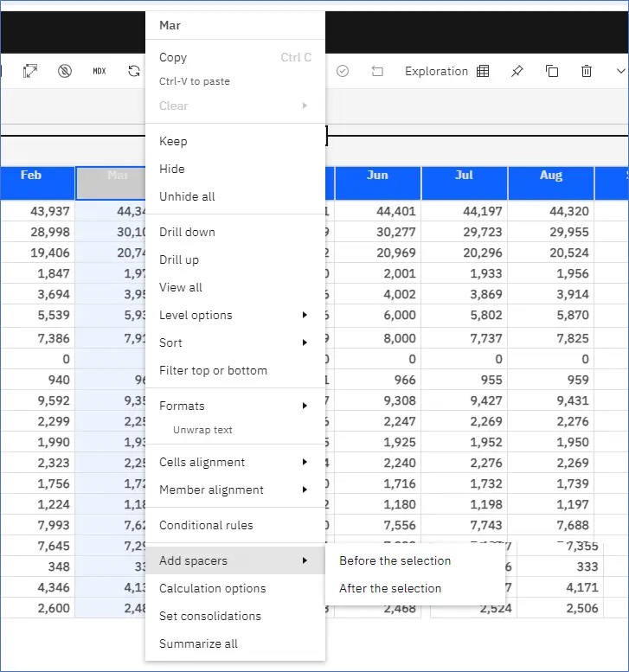Viewport: 629px width, 672px height.
Task: Expand the toolbar chevron at far right
Action: [x=621, y=71]
